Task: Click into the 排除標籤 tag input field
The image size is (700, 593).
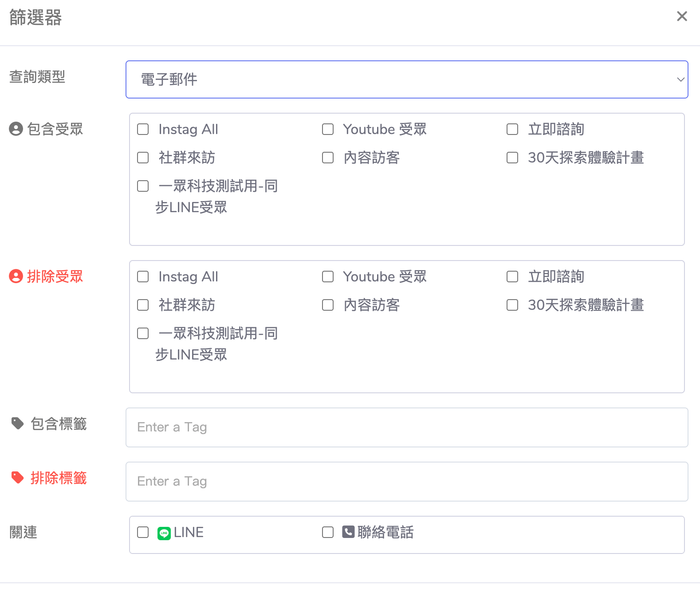Action: tap(406, 482)
